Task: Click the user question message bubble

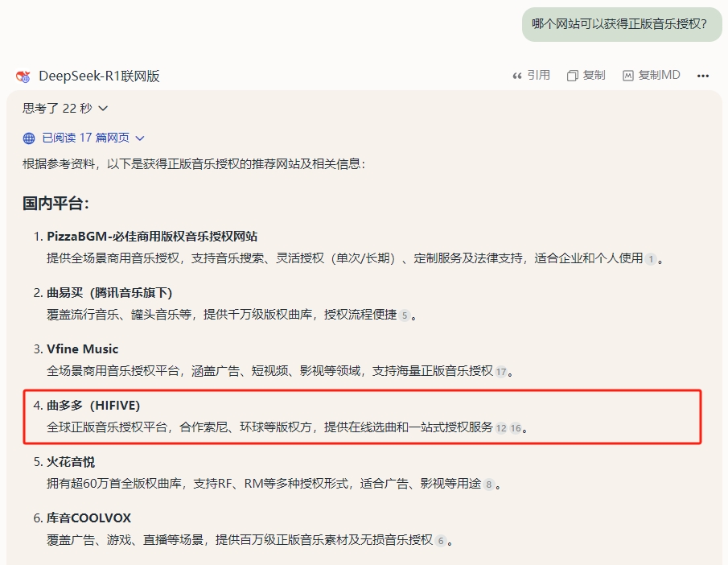Action: 621,24
